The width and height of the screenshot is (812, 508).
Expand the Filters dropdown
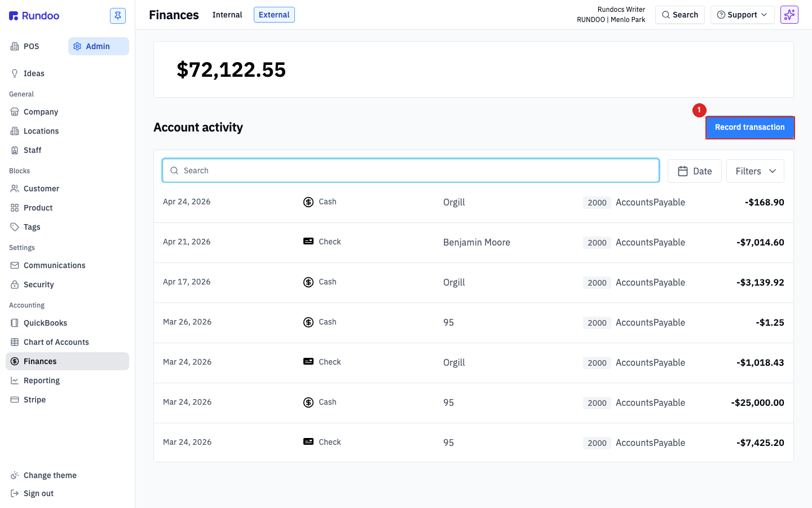[755, 171]
